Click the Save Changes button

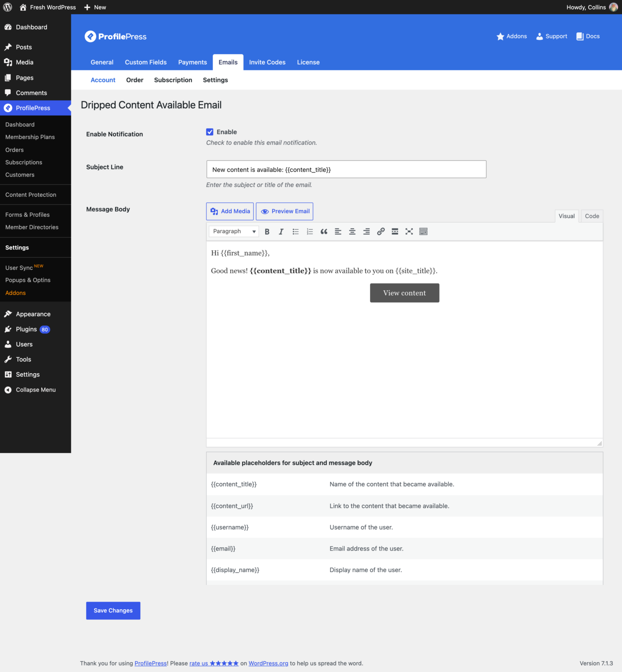click(113, 611)
